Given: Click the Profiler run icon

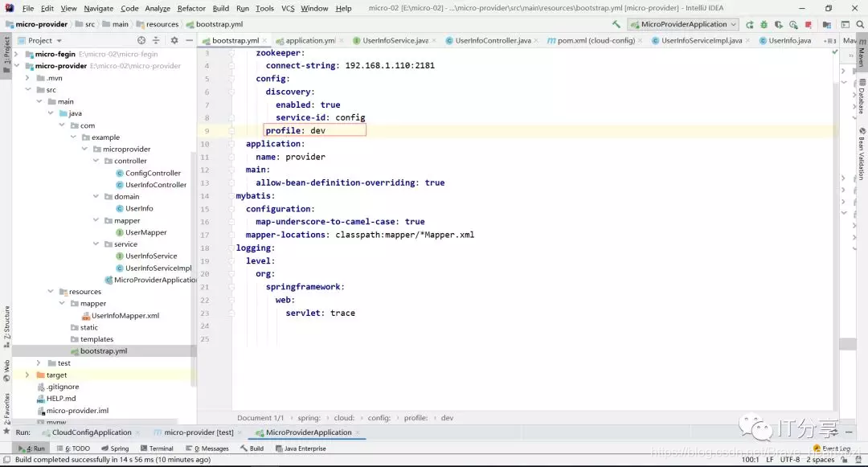Looking at the screenshot, I should click(x=793, y=24).
